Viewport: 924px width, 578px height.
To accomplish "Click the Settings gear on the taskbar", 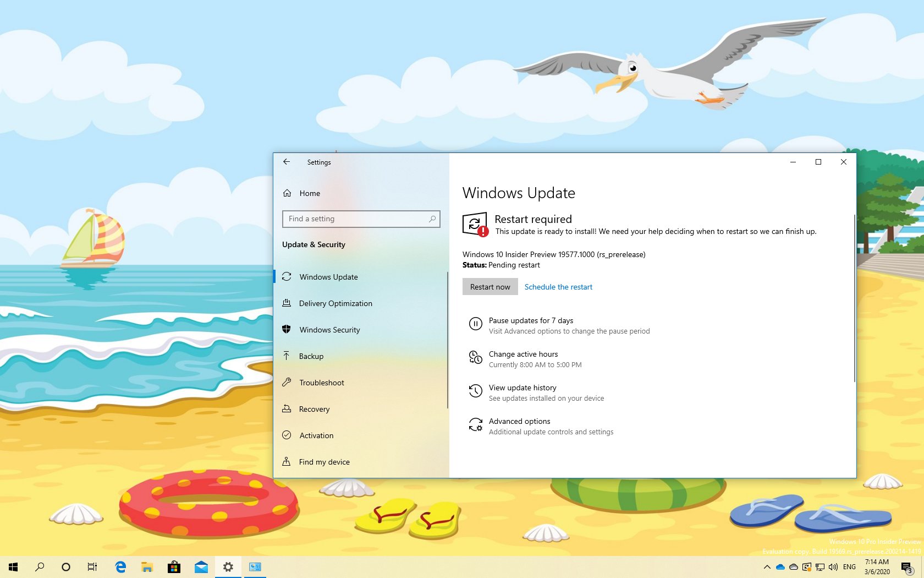I will pos(228,567).
